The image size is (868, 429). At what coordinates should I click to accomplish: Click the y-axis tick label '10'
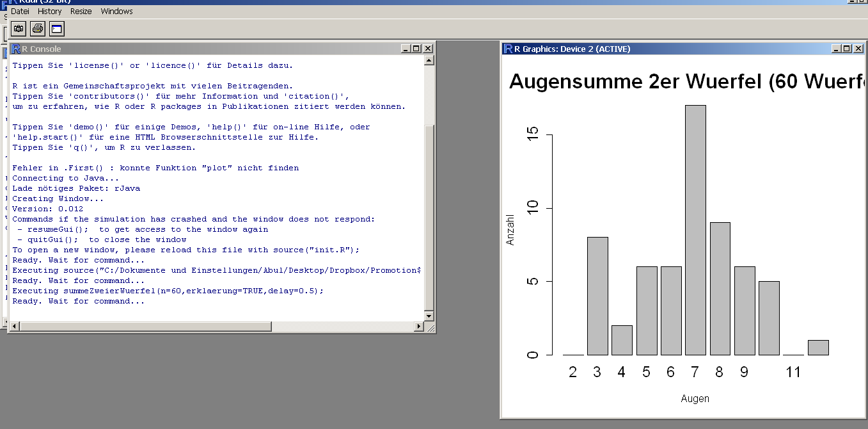point(533,208)
